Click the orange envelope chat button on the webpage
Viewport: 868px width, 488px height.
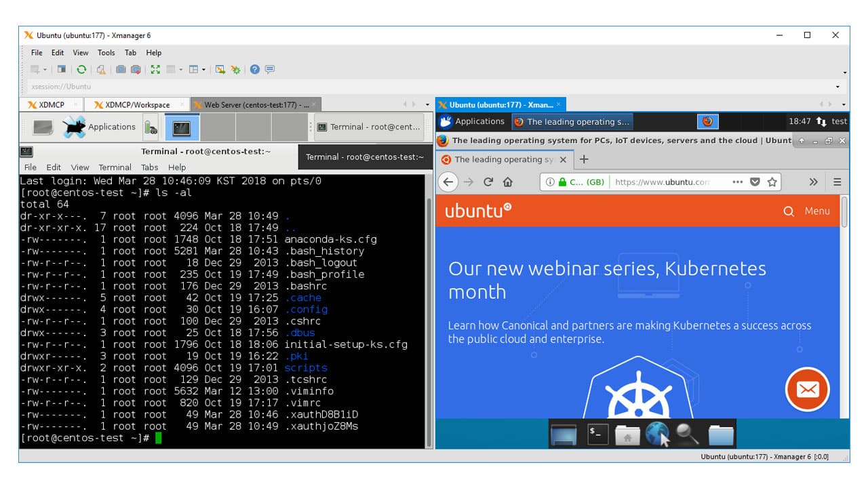point(806,390)
